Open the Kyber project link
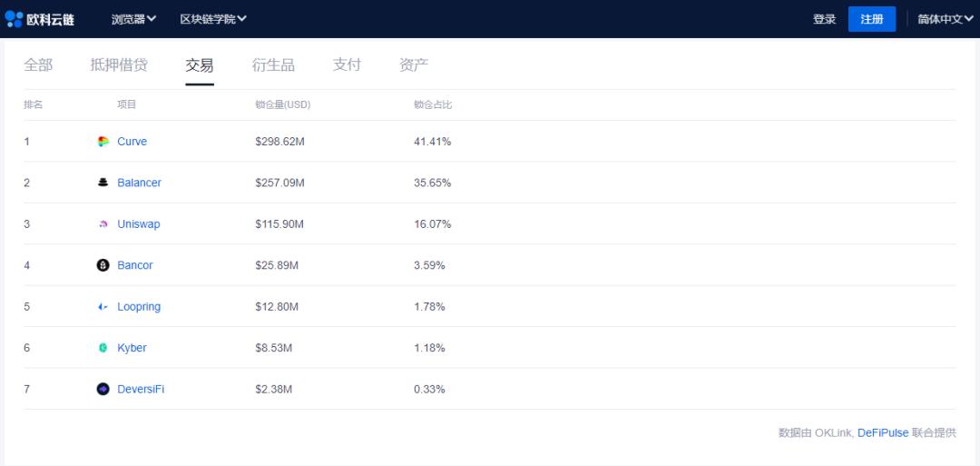The image size is (980, 466). coord(132,348)
